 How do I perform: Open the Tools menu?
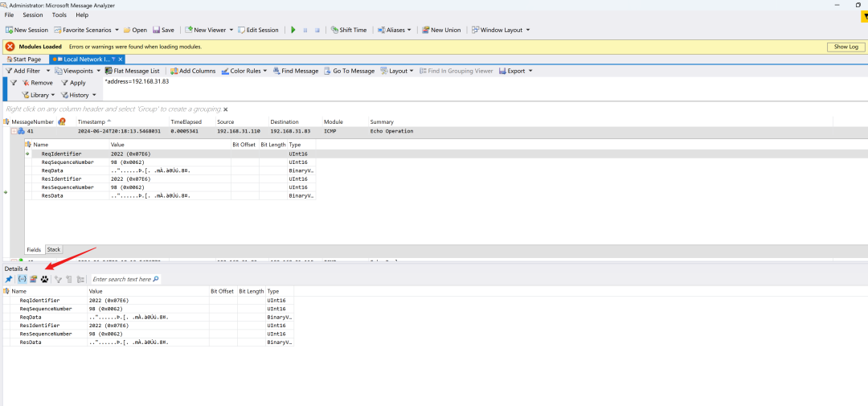click(59, 15)
